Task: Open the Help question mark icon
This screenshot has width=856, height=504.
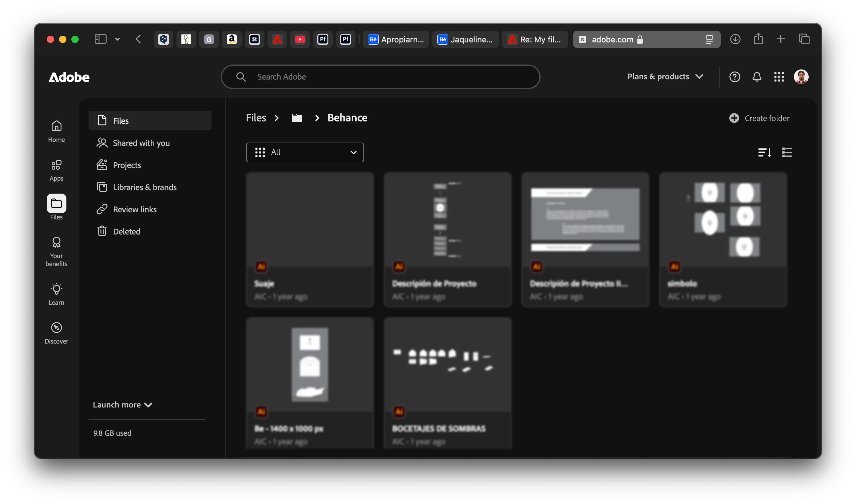Action: [x=734, y=77]
